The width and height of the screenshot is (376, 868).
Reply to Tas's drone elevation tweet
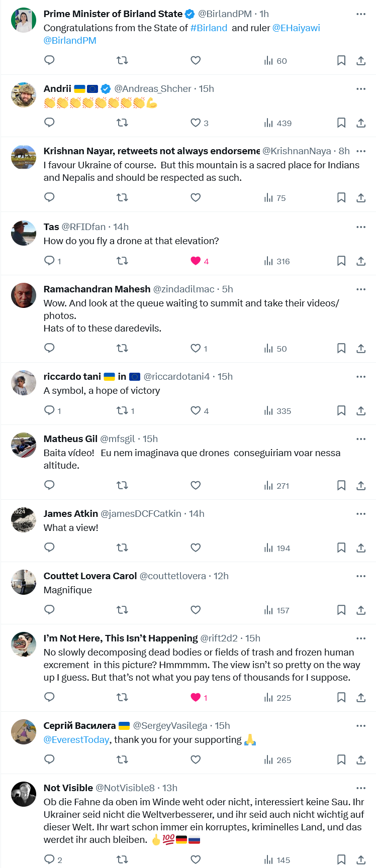coord(49,261)
